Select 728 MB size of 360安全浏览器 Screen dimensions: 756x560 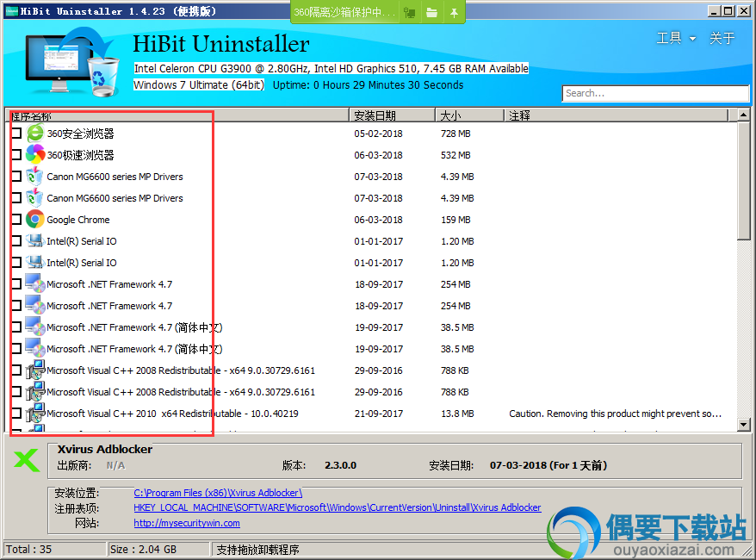point(455,134)
